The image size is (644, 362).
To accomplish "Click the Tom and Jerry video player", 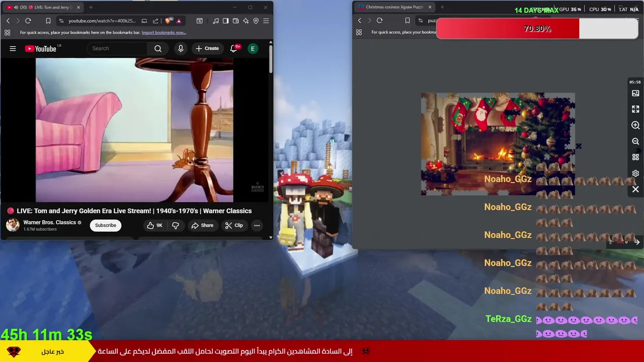I will click(134, 130).
